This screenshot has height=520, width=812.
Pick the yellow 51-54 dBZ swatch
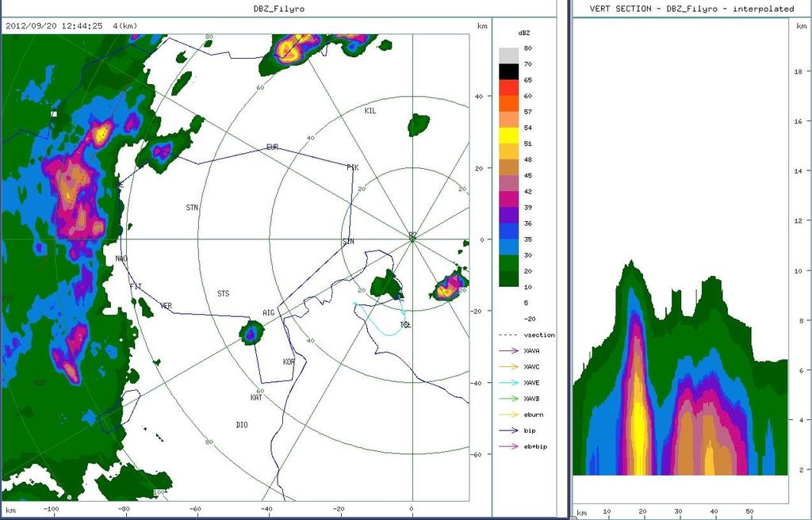[508, 136]
